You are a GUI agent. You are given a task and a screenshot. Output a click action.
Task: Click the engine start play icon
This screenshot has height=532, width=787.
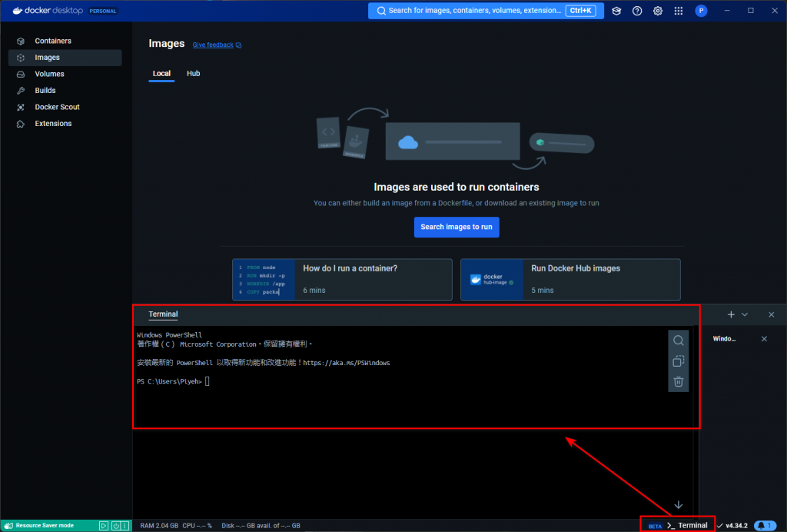click(x=104, y=526)
